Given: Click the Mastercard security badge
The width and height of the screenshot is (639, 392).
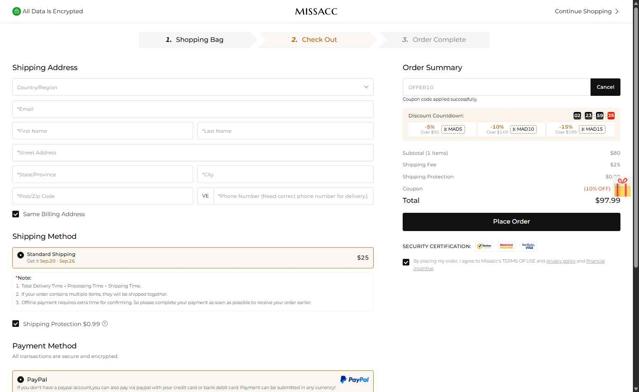Looking at the screenshot, I should point(506,246).
